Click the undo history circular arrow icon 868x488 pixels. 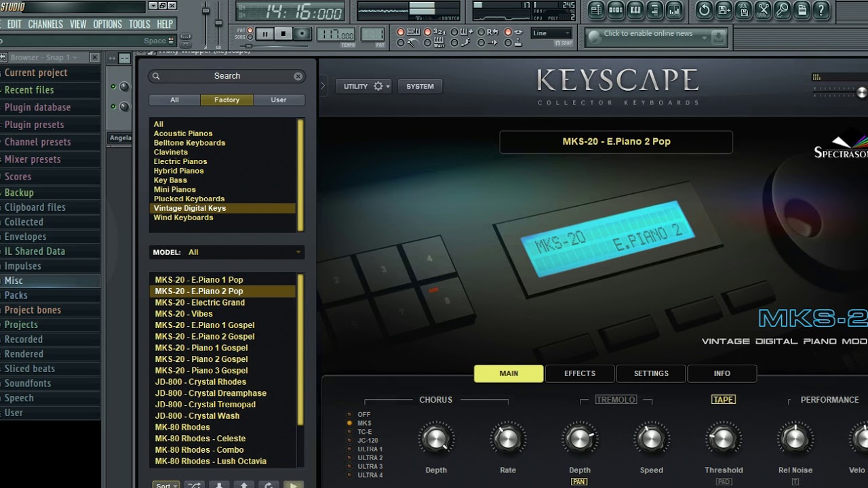tap(705, 9)
